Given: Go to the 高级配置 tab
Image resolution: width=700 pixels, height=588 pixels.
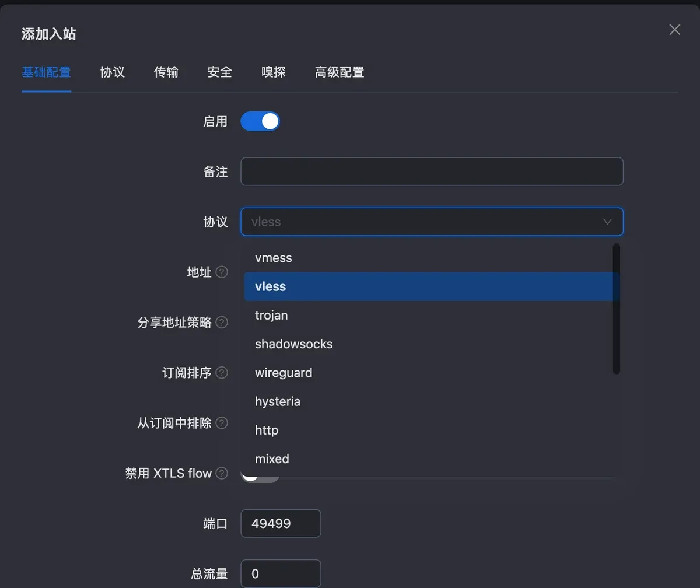Looking at the screenshot, I should point(339,72).
